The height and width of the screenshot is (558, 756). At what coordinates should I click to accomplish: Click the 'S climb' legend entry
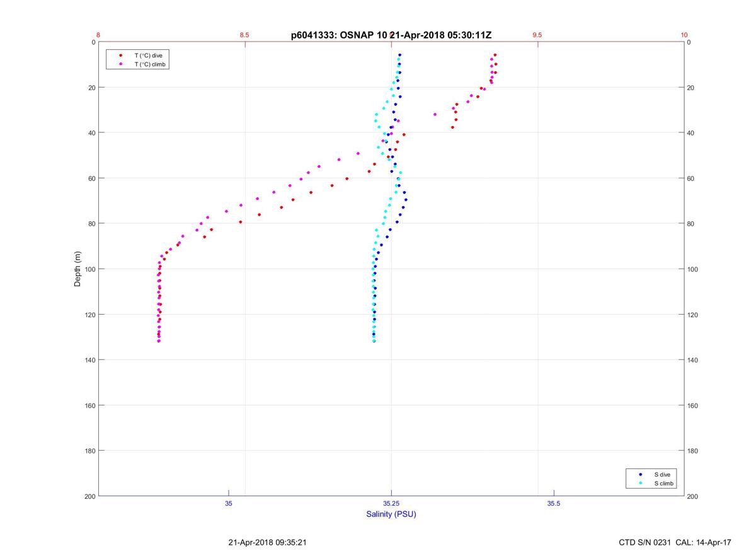[664, 483]
